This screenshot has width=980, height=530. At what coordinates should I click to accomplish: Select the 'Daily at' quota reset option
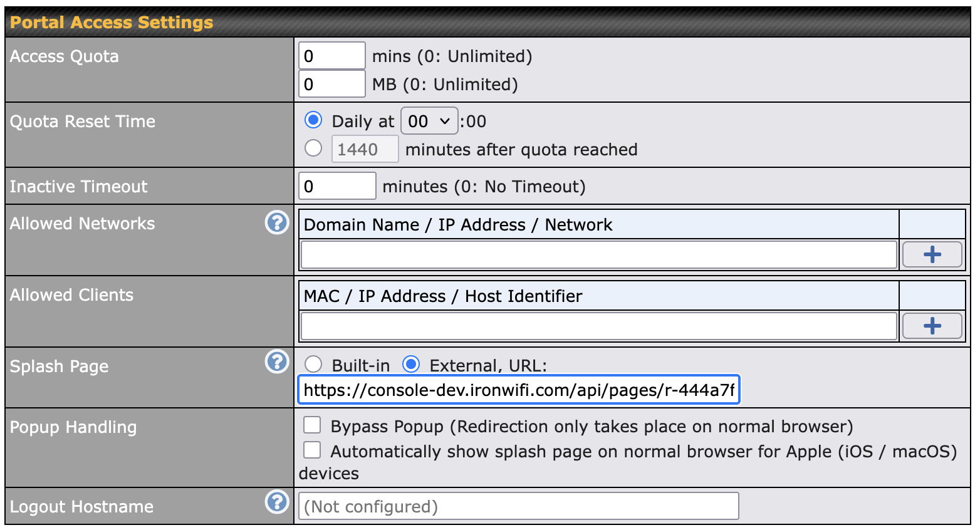[x=313, y=120]
